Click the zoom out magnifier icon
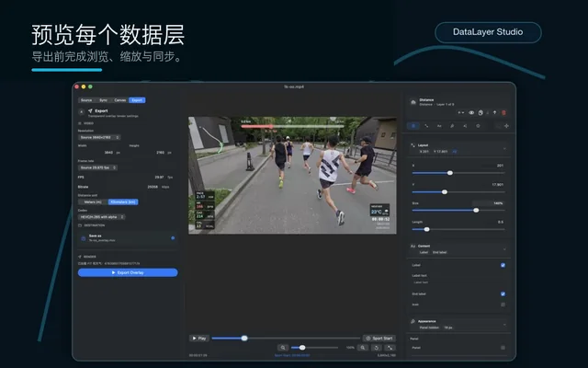Screen dimensions: 588x368 point(283,348)
